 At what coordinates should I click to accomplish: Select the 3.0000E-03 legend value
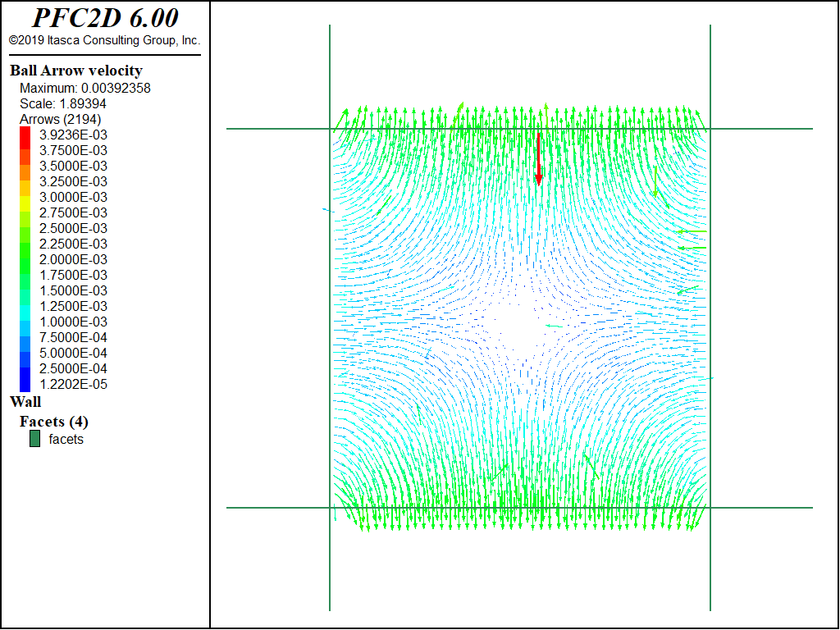[x=73, y=197]
